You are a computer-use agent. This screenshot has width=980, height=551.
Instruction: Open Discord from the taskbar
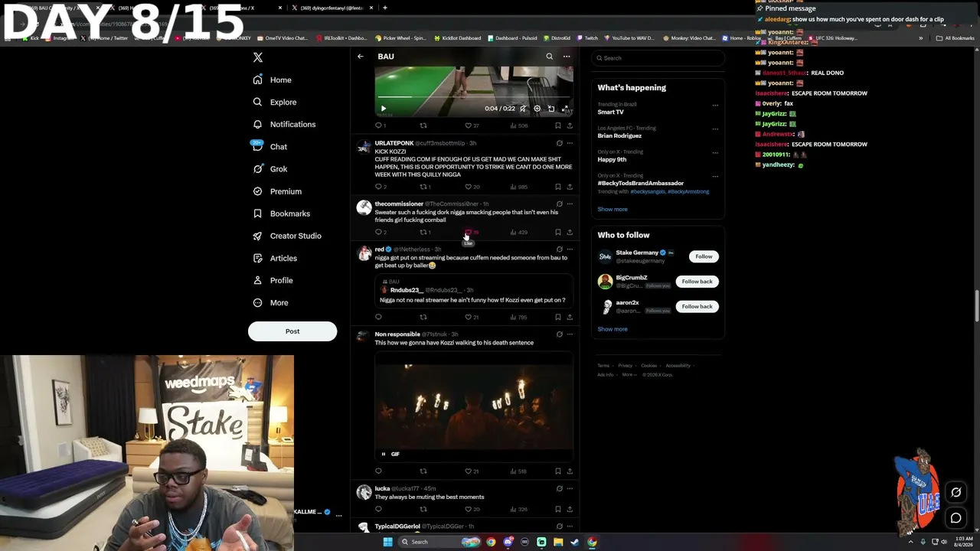point(508,542)
